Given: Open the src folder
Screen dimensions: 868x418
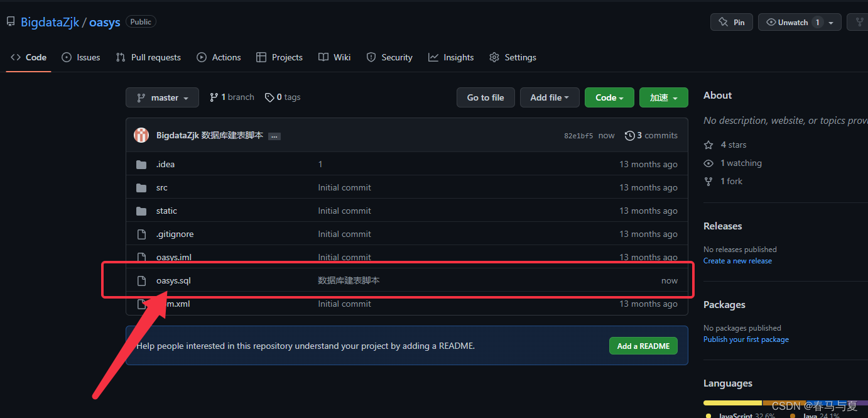Looking at the screenshot, I should 162,187.
